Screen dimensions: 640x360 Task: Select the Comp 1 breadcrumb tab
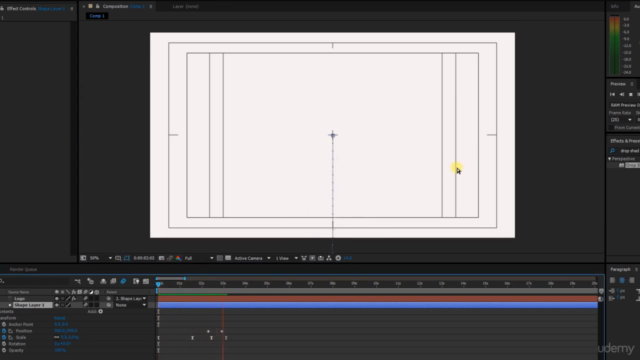point(97,16)
